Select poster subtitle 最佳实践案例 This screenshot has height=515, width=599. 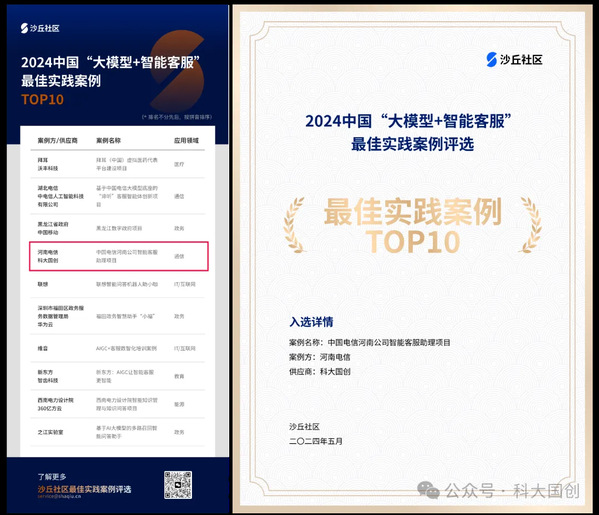[61, 81]
